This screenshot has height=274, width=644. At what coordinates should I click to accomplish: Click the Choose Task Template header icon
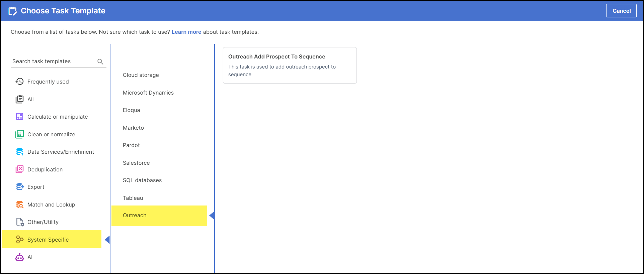click(x=12, y=11)
